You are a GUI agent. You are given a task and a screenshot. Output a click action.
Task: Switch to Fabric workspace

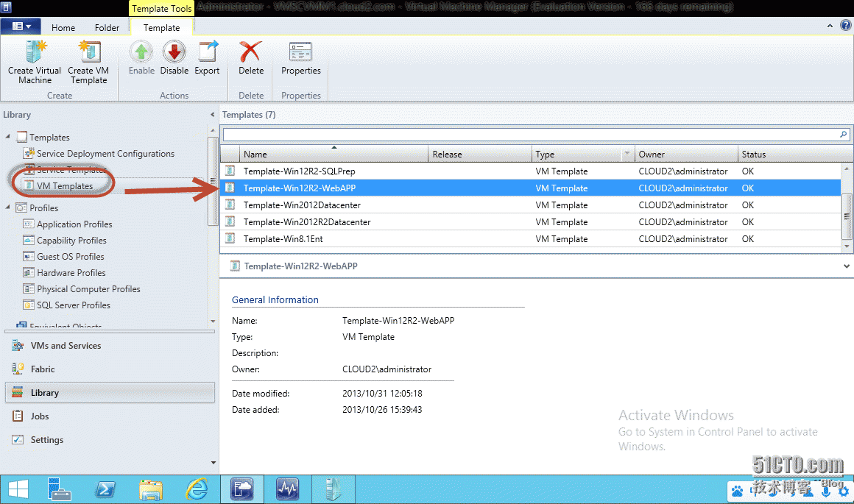pos(110,369)
